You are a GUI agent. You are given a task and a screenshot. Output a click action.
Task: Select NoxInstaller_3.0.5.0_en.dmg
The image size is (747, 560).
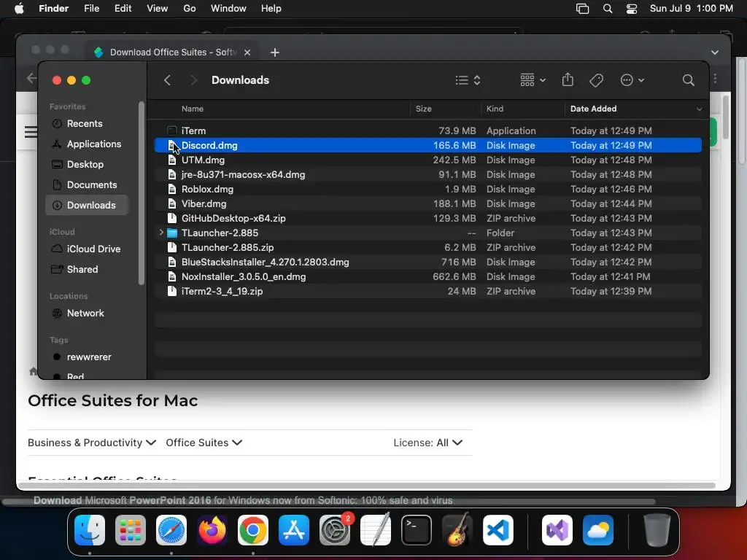(x=427, y=276)
